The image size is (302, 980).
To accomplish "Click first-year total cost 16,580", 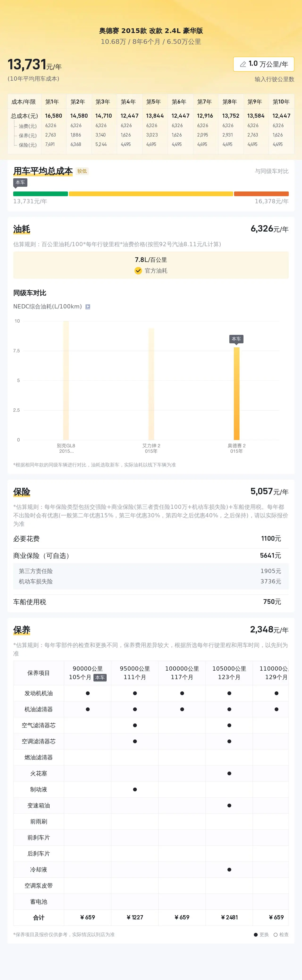I will click(53, 116).
